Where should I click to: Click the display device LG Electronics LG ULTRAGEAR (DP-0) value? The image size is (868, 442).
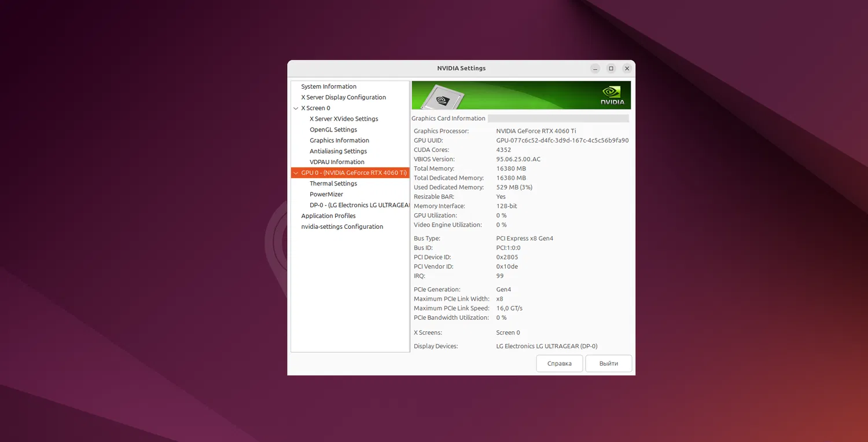point(547,346)
